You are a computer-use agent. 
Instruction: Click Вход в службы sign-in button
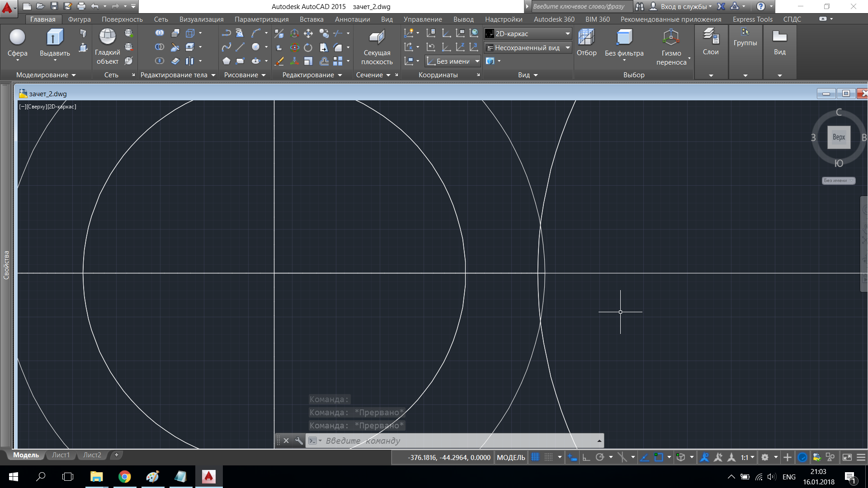click(681, 6)
